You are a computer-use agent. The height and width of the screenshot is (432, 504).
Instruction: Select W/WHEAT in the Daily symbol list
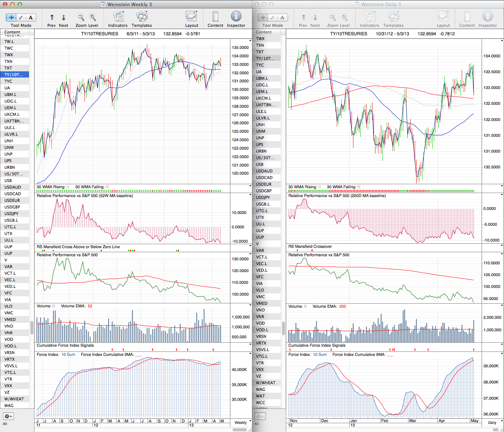click(266, 383)
